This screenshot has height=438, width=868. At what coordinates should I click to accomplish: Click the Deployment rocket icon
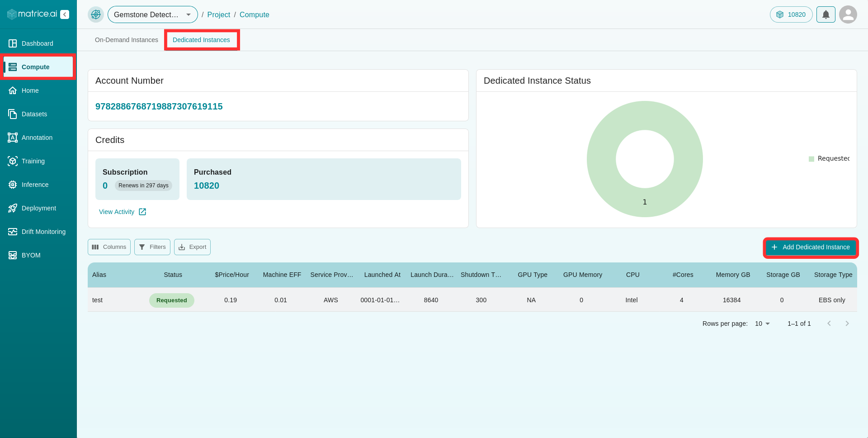coord(13,208)
